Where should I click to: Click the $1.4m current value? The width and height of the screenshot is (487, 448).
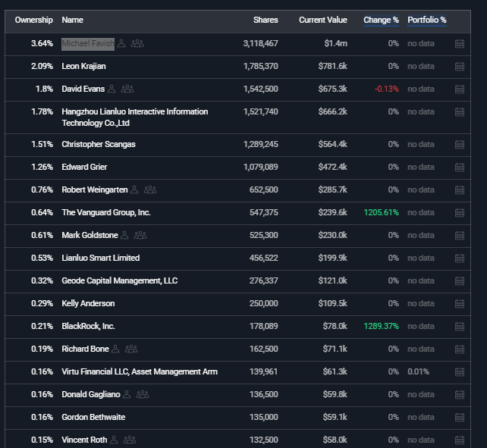(x=336, y=44)
